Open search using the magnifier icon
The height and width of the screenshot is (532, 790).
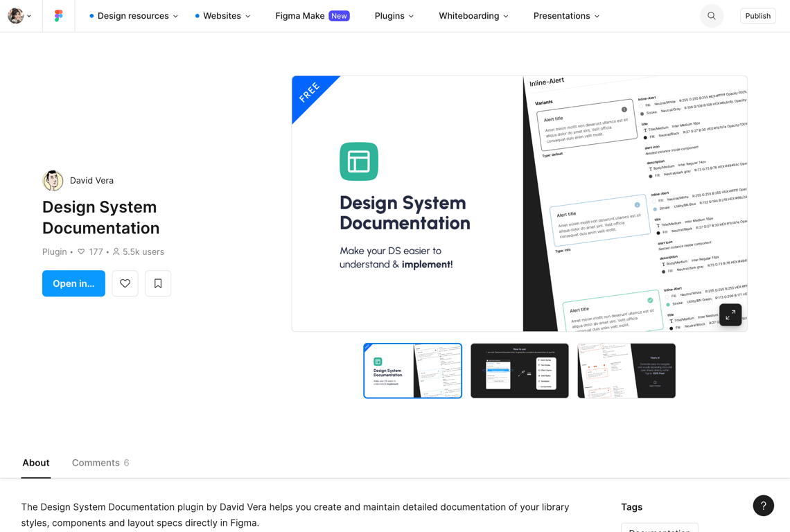coord(711,15)
